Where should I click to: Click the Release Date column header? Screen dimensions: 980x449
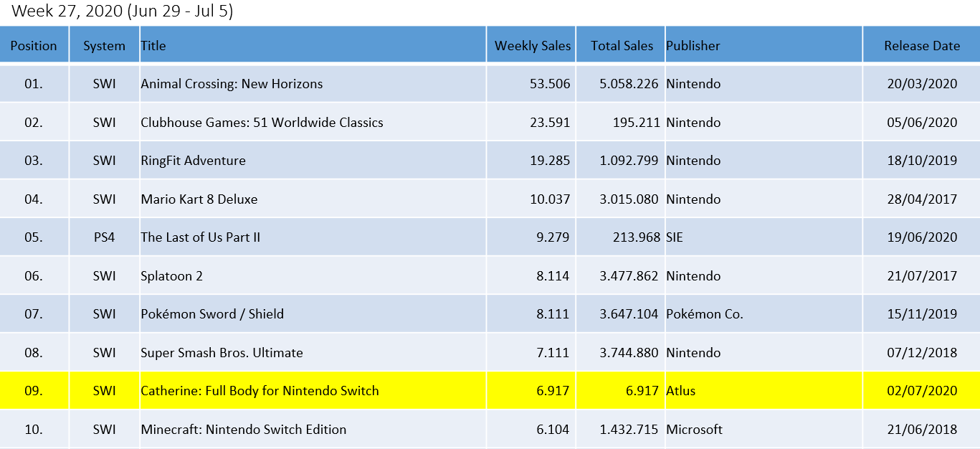(x=921, y=45)
